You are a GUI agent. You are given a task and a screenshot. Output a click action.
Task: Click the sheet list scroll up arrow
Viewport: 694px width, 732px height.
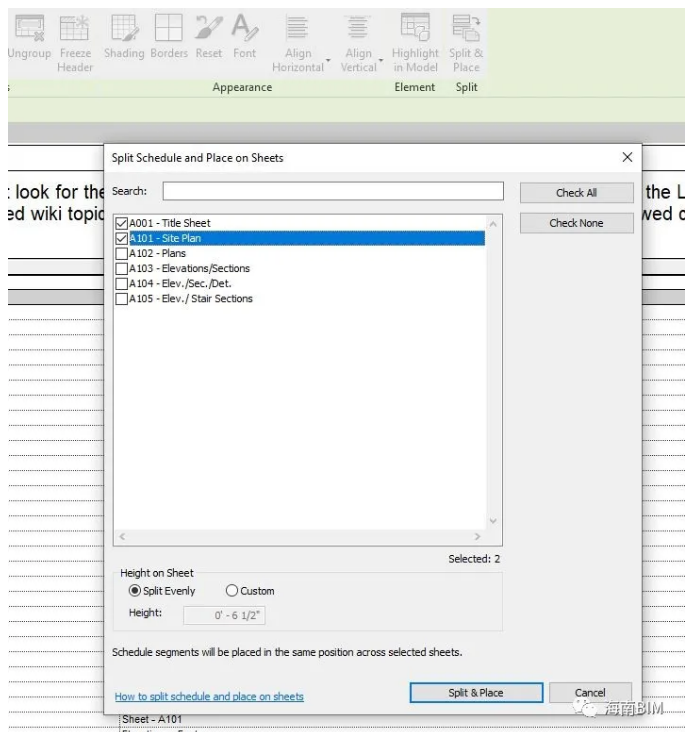[x=493, y=224]
